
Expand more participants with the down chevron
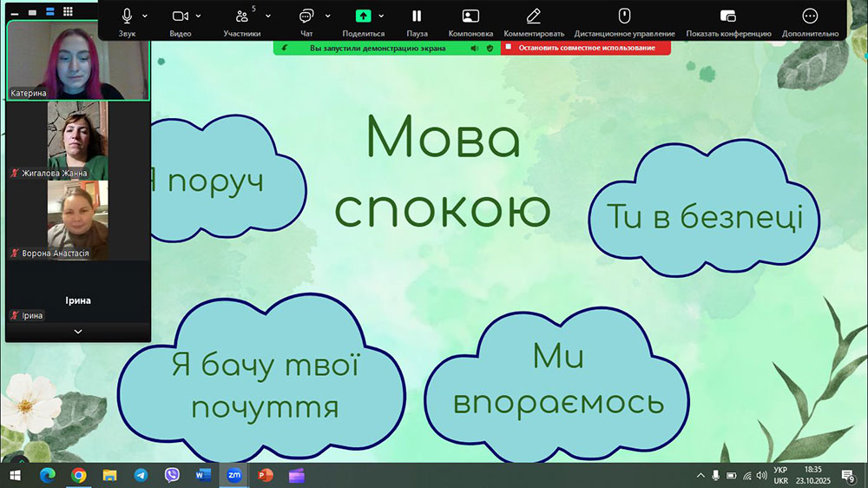tap(78, 332)
